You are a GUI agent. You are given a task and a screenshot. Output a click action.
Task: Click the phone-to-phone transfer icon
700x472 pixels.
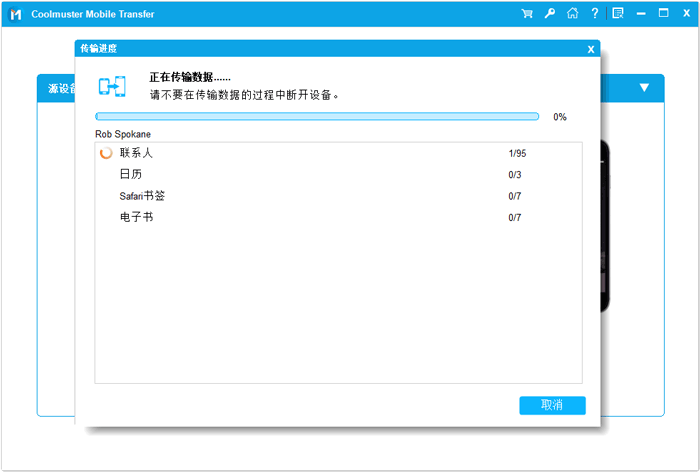tap(112, 86)
